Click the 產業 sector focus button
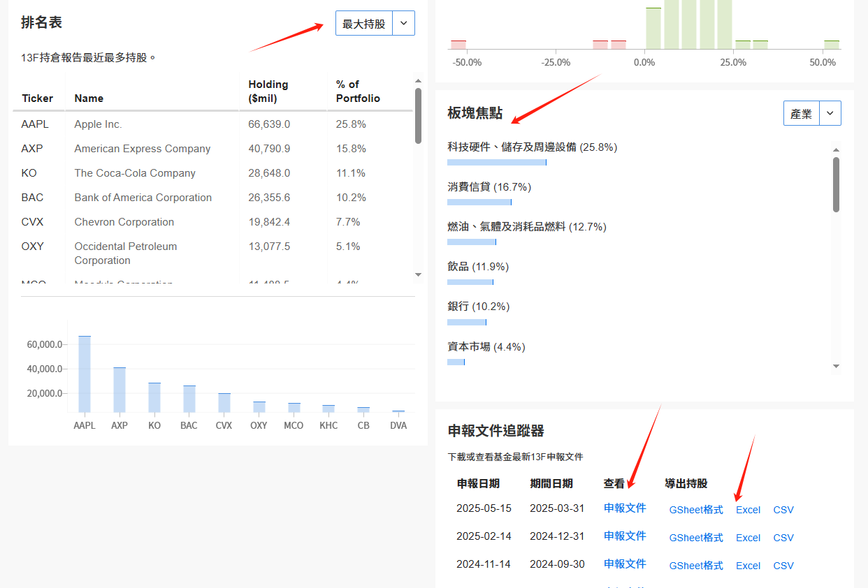Screen dimensions: 868x588 (x=802, y=113)
